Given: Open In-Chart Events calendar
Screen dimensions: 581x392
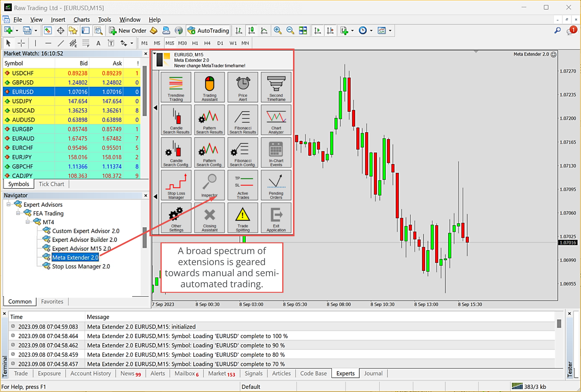Looking at the screenshot, I should 276,152.
